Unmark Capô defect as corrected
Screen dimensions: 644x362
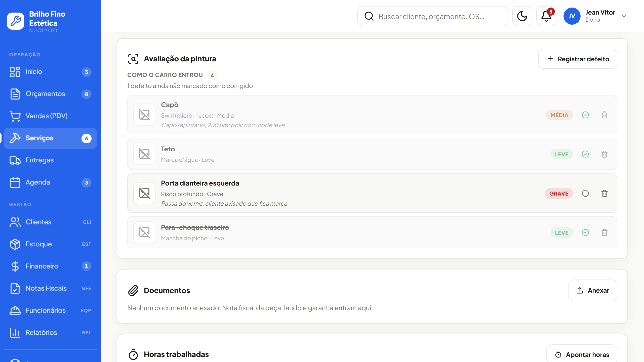tap(585, 115)
